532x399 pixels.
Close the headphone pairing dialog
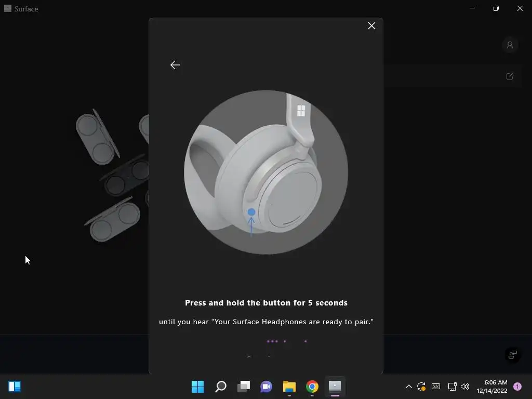[371, 26]
